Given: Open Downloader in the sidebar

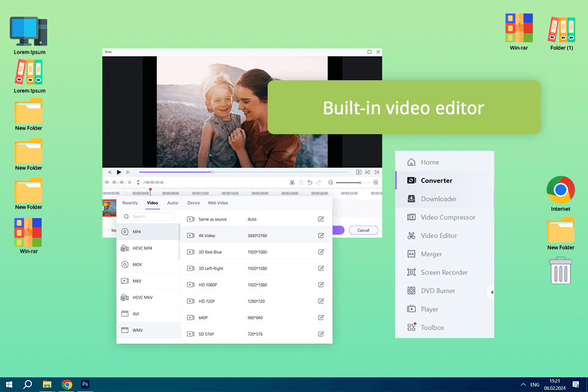Looking at the screenshot, I should tap(445, 199).
